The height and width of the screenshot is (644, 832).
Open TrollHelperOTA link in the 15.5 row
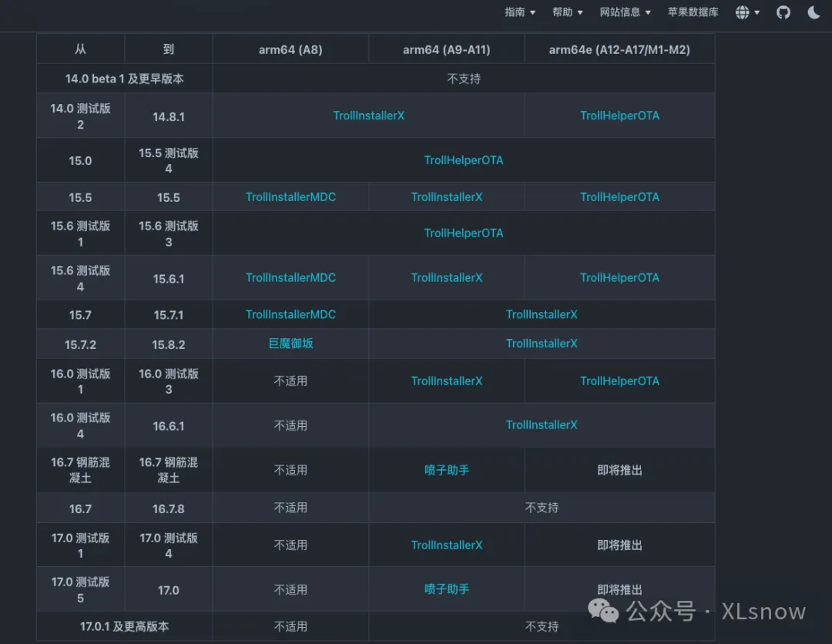(619, 196)
